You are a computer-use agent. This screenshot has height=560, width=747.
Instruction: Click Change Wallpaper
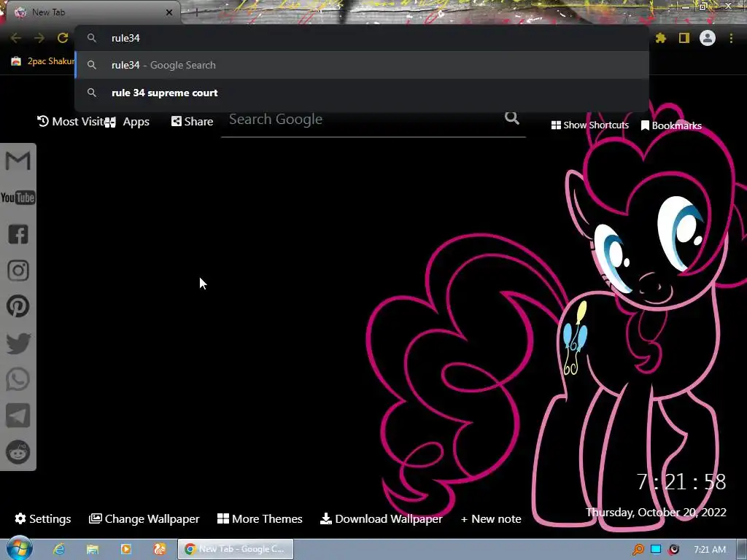coord(144,518)
